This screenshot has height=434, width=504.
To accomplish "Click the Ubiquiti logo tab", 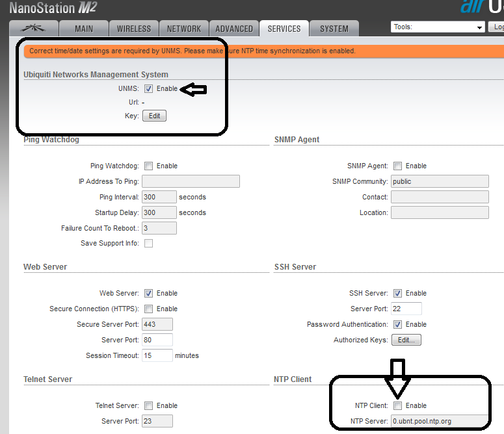I will [x=33, y=29].
